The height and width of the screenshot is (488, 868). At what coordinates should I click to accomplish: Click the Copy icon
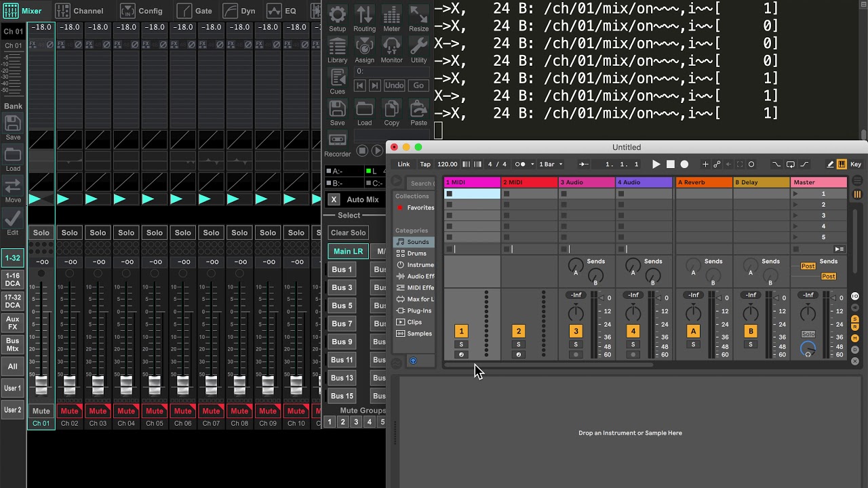pos(391,113)
